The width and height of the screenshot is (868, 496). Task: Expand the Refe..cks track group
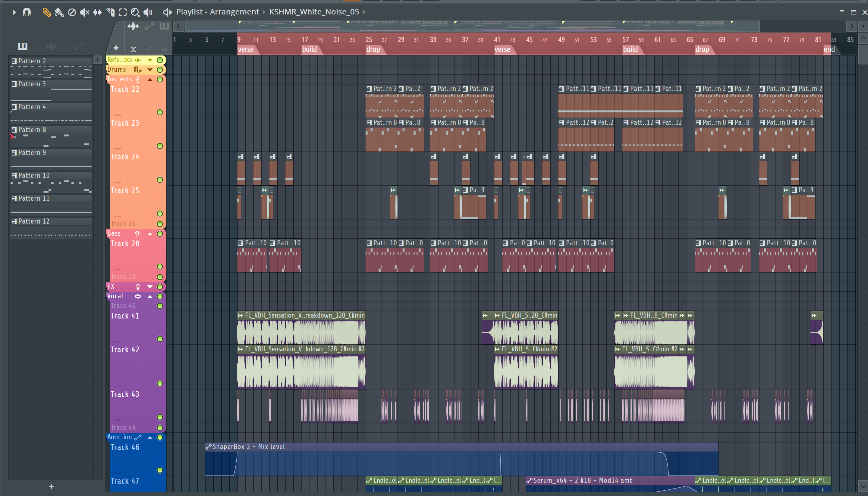(150, 60)
